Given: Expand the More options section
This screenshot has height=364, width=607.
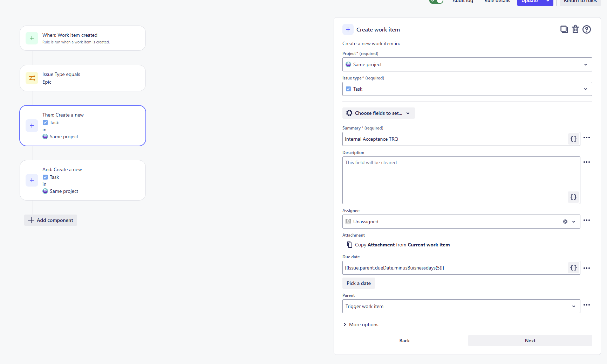Looking at the screenshot, I should pyautogui.click(x=361, y=324).
